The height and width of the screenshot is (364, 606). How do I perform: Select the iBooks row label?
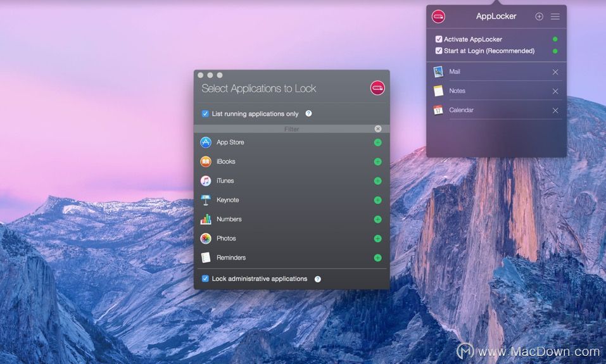pos(225,161)
